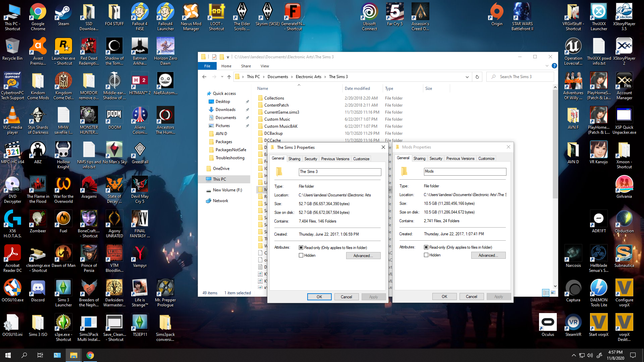Image resolution: width=644 pixels, height=362 pixels.
Task: Toggle Hidden checkbox in Mods Properties
Action: [x=426, y=255]
